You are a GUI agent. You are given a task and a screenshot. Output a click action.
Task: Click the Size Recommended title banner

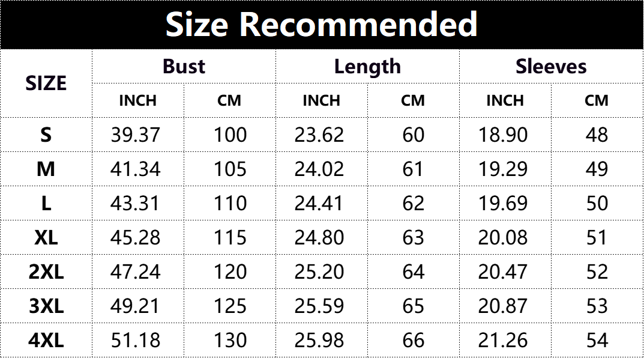pos(322,25)
